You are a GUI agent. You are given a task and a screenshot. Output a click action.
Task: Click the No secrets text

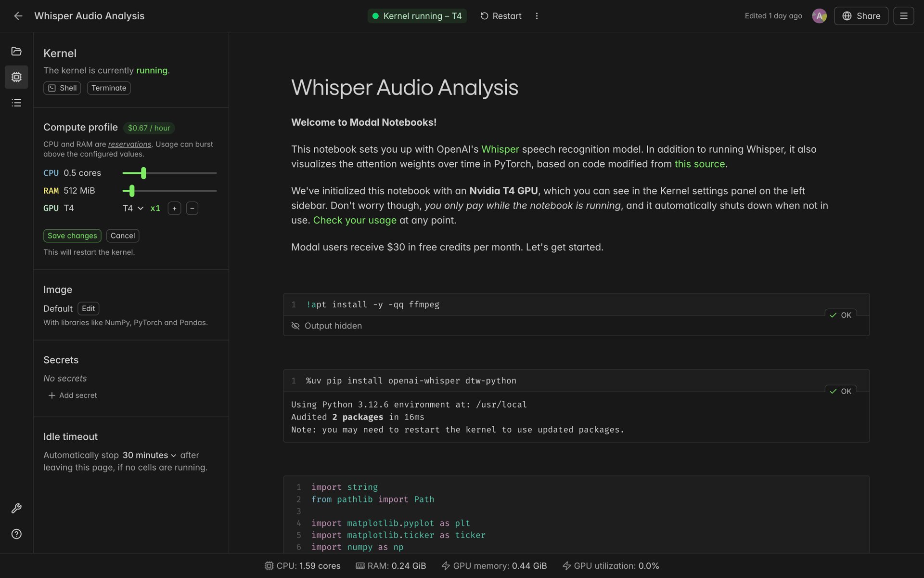coord(65,378)
